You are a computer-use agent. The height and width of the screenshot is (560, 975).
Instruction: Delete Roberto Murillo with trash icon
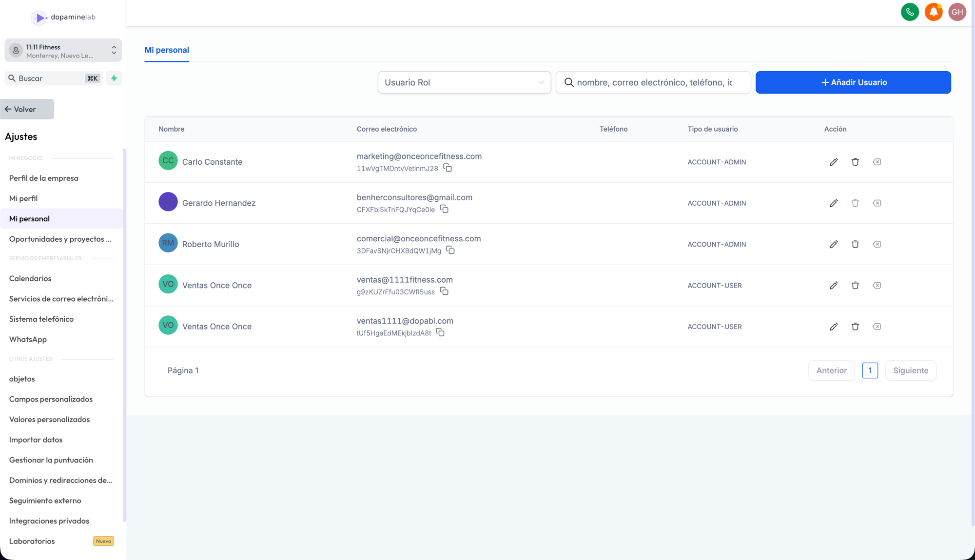[855, 244]
